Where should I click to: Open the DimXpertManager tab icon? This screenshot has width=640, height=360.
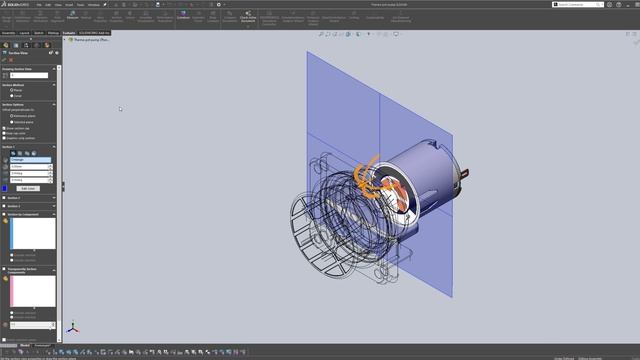pos(37,45)
